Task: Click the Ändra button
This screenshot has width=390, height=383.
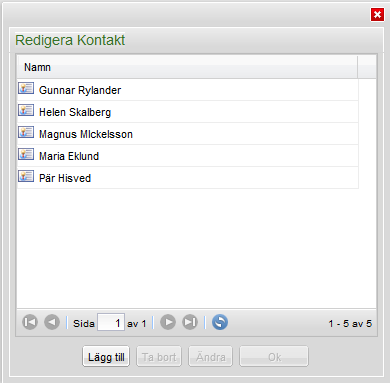Action: pos(210,357)
